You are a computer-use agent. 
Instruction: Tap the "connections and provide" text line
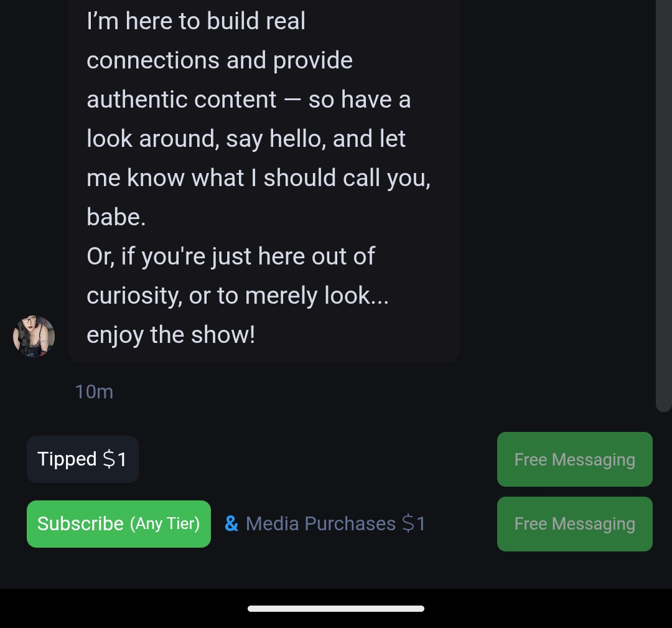(x=220, y=60)
